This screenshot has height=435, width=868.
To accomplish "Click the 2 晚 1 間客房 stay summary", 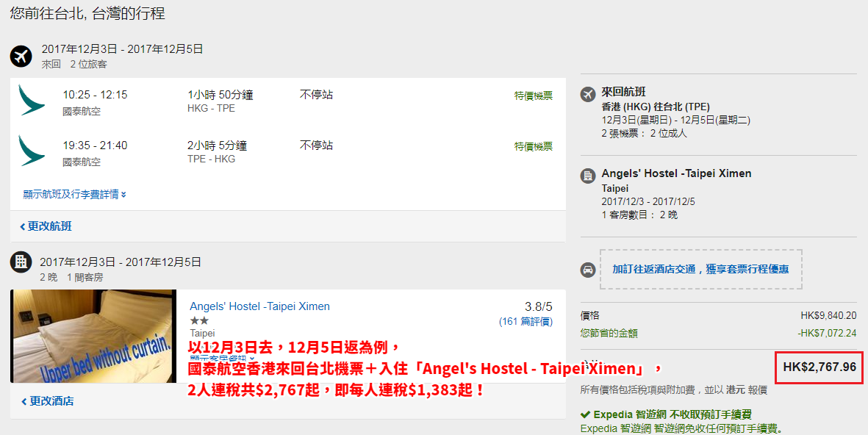I will click(x=71, y=277).
